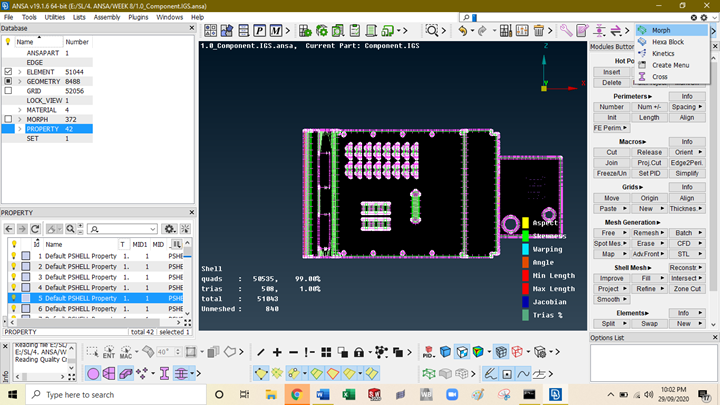Open the PROPERTY search filter dropdown
This screenshot has width=720, height=405.
click(152, 229)
